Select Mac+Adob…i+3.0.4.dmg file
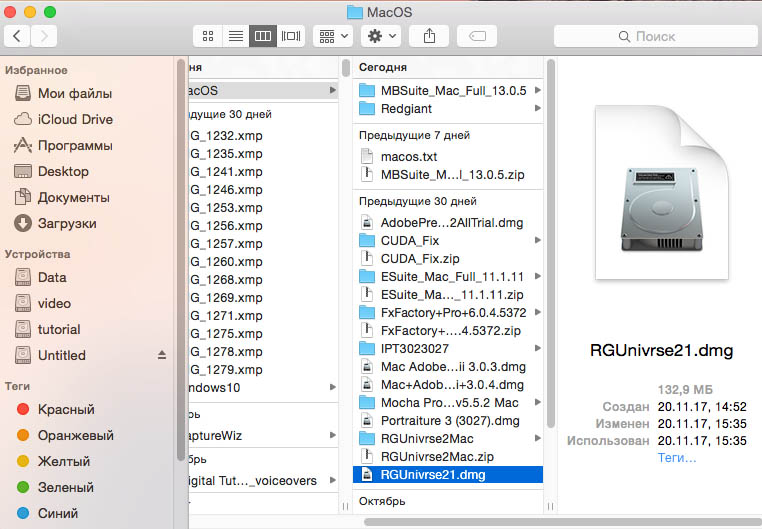762x529 pixels. click(448, 384)
